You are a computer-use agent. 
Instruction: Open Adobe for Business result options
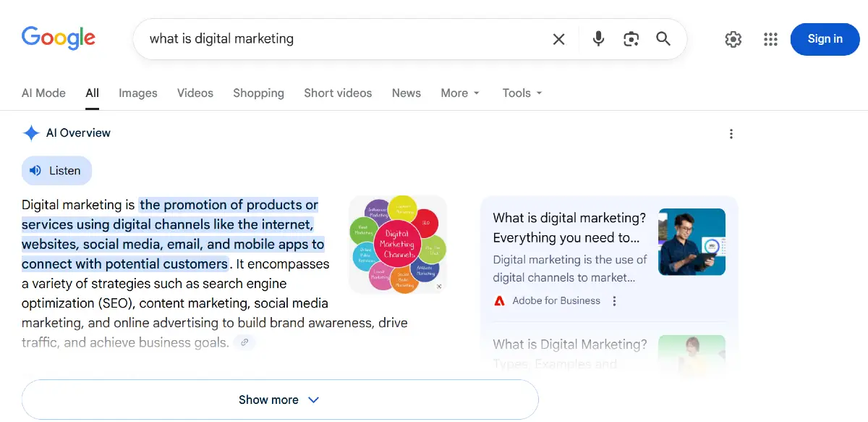tap(615, 301)
